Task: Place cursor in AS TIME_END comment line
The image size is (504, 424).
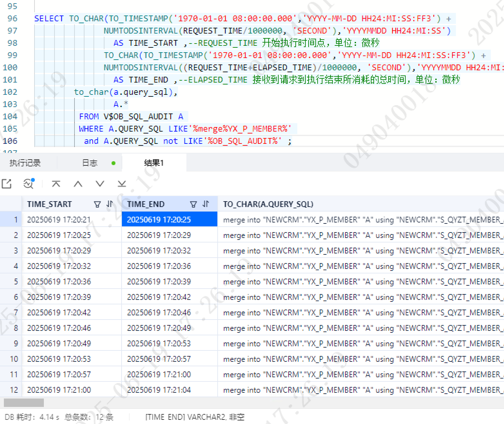Action: pyautogui.click(x=286, y=80)
